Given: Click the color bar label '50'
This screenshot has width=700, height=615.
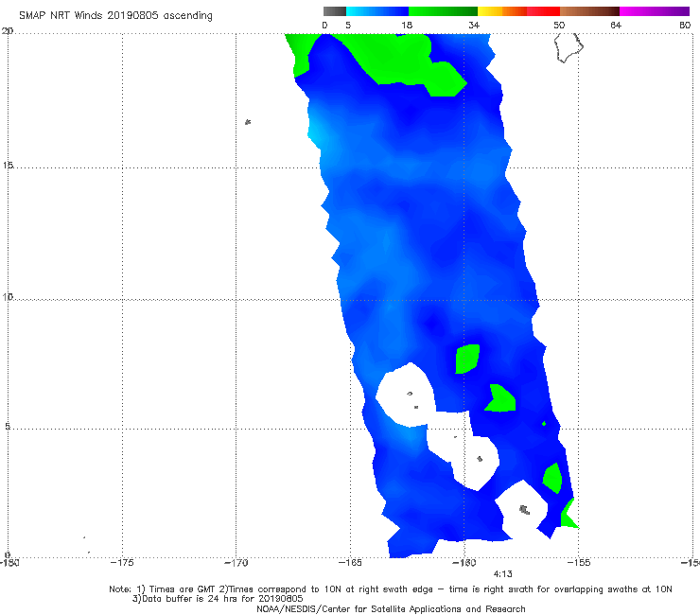Looking at the screenshot, I should pyautogui.click(x=559, y=25).
